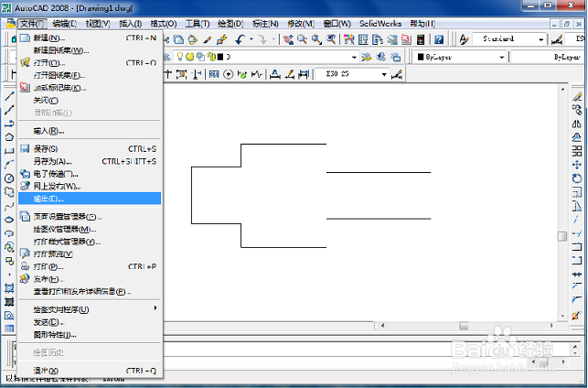This screenshot has height=388, width=588.
Task: Click the layer black color swatch
Action: click(220, 57)
